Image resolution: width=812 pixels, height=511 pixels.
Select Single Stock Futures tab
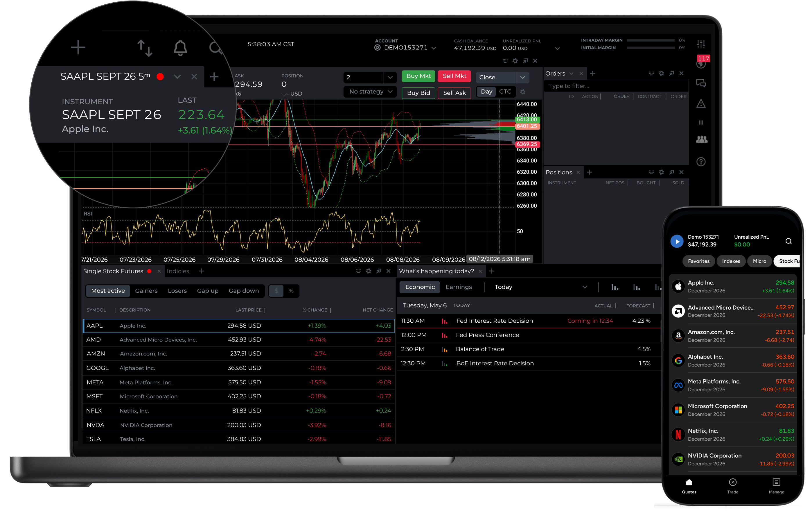point(113,271)
